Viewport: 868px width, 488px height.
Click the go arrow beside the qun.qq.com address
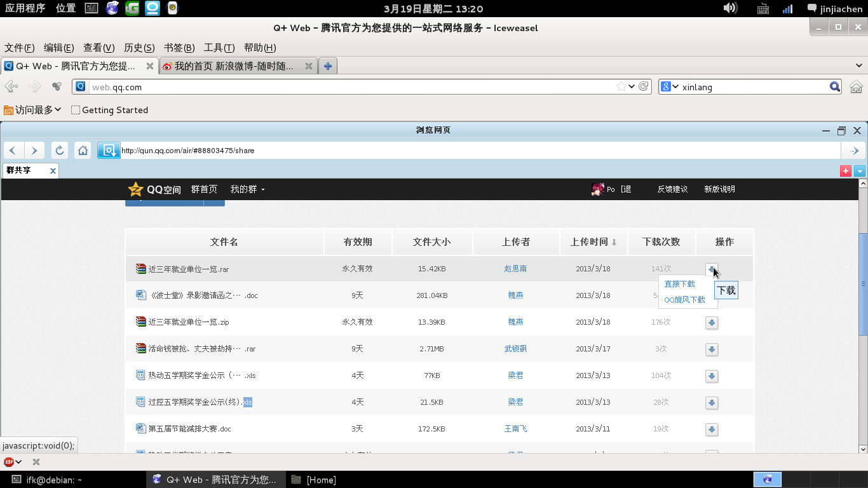click(855, 151)
